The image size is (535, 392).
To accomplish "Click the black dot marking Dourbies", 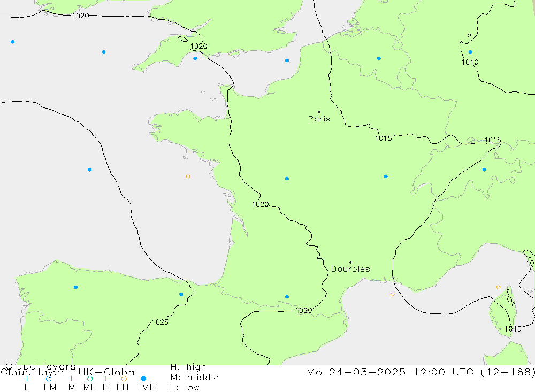I will [x=350, y=263].
